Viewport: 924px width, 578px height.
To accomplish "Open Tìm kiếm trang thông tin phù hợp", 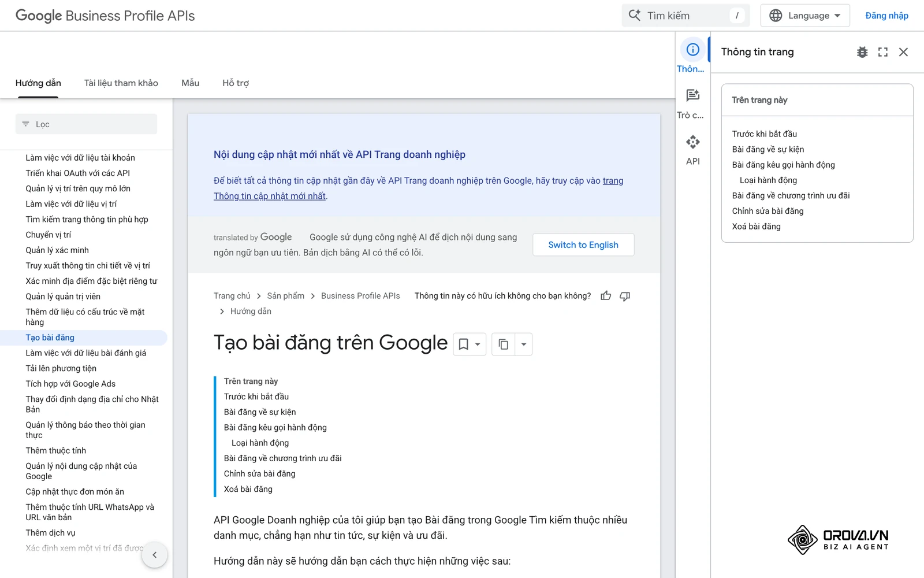I will [x=87, y=219].
